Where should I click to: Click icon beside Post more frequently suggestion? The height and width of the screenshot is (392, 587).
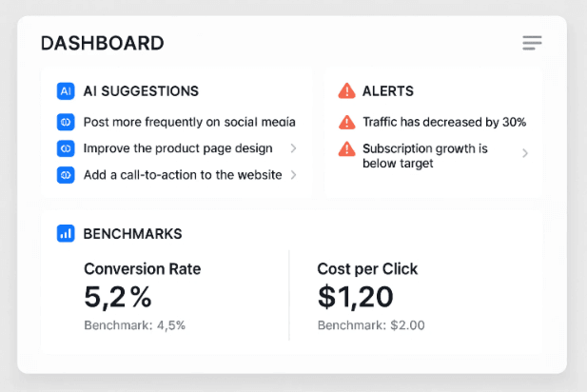coord(66,122)
